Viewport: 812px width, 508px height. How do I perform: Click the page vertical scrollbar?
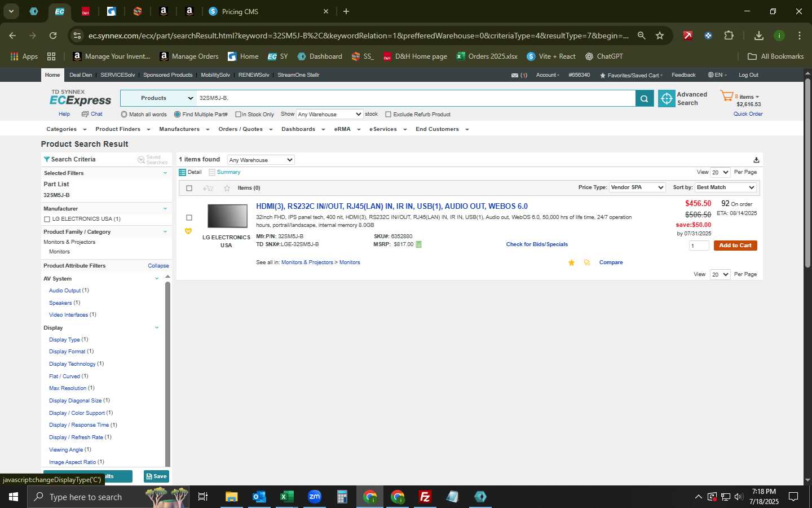(807, 172)
